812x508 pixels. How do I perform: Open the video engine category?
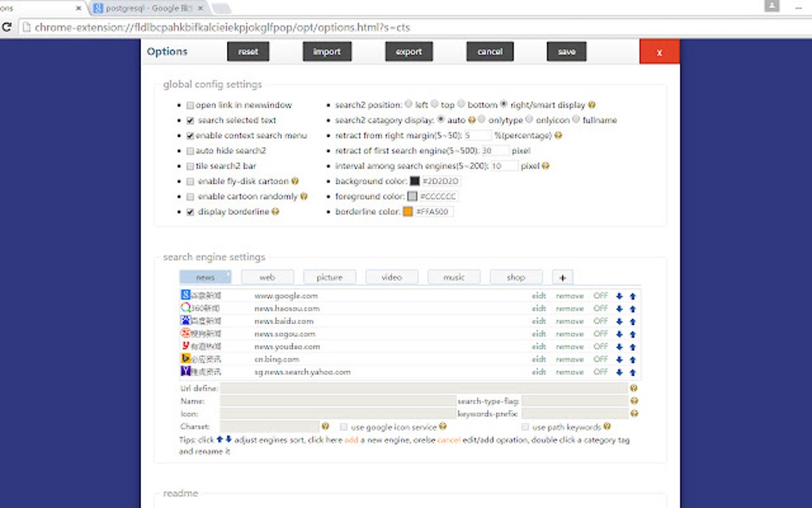(392, 276)
